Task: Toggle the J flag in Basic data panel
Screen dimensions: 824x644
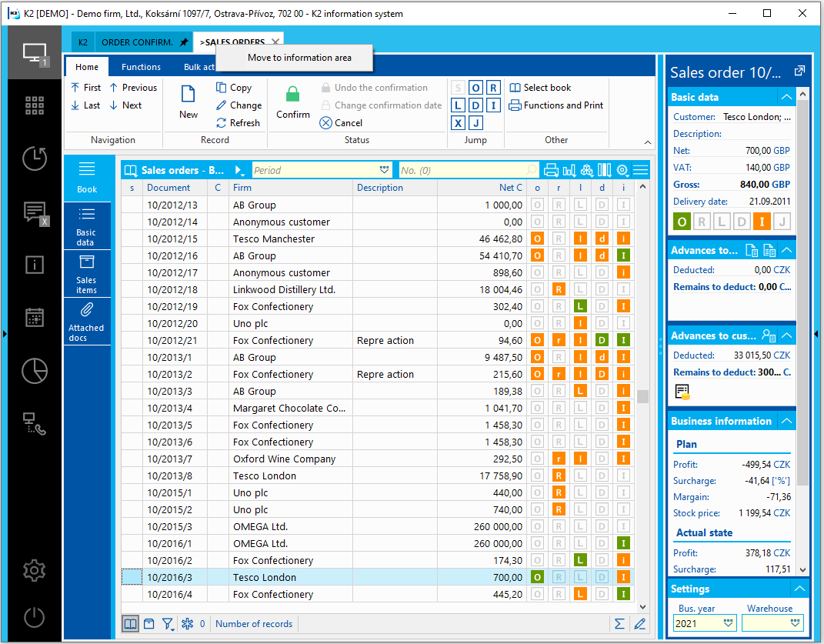Action: point(782,222)
